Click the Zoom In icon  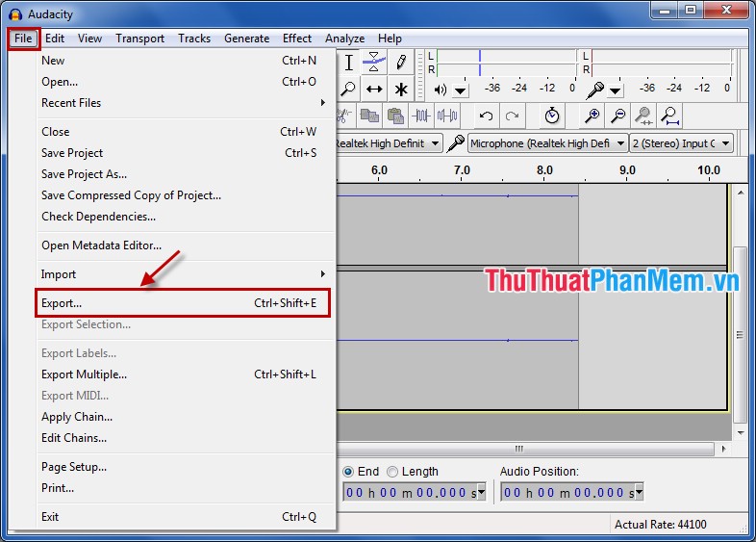[x=592, y=116]
